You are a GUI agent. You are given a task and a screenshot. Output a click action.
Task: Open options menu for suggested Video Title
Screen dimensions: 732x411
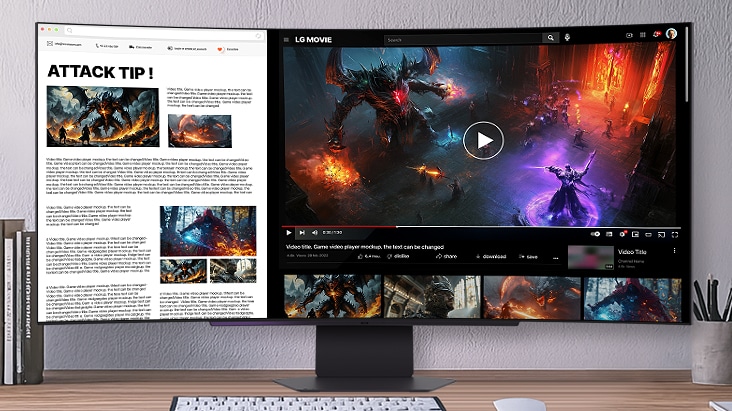675,251
